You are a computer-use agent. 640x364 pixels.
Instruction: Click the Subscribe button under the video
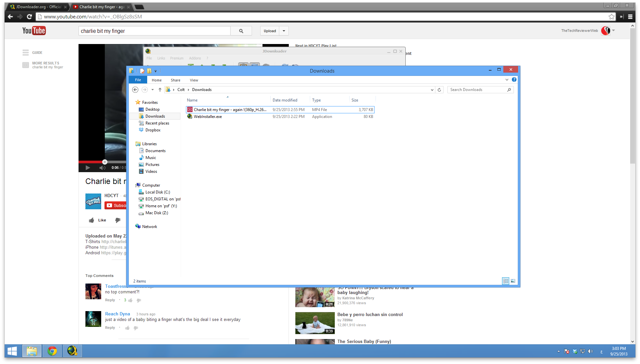117,205
